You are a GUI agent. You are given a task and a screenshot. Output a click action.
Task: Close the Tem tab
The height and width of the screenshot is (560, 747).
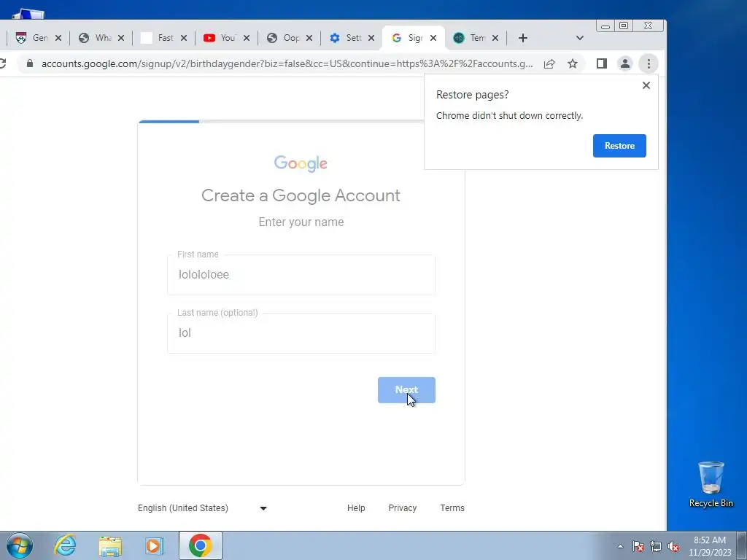(x=495, y=38)
